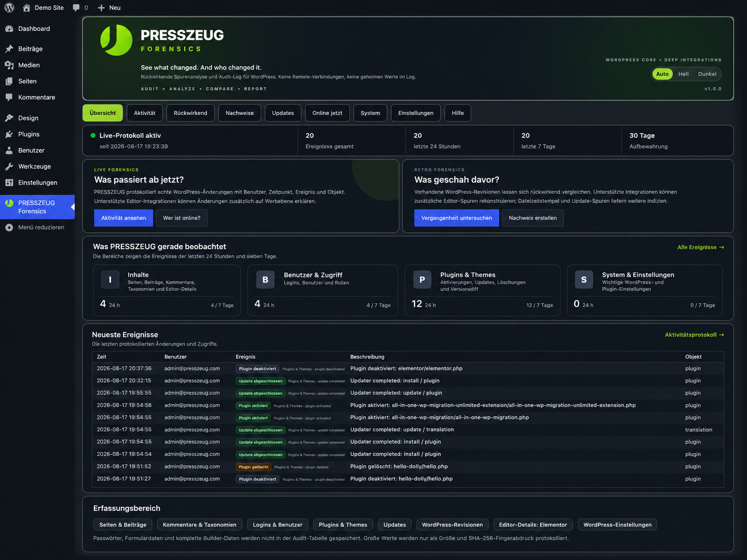Image resolution: width=747 pixels, height=560 pixels.
Task: Click the Seiten & Beiträge scope chip
Action: [x=123, y=525]
